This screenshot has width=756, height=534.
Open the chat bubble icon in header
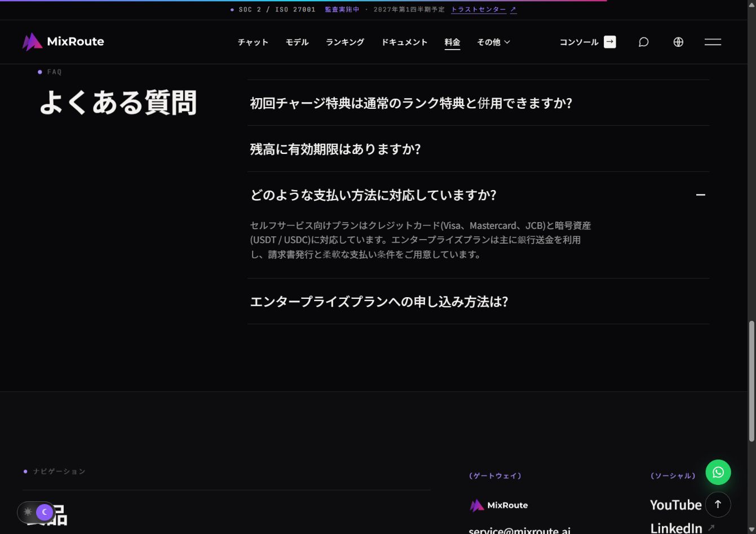[x=643, y=42]
